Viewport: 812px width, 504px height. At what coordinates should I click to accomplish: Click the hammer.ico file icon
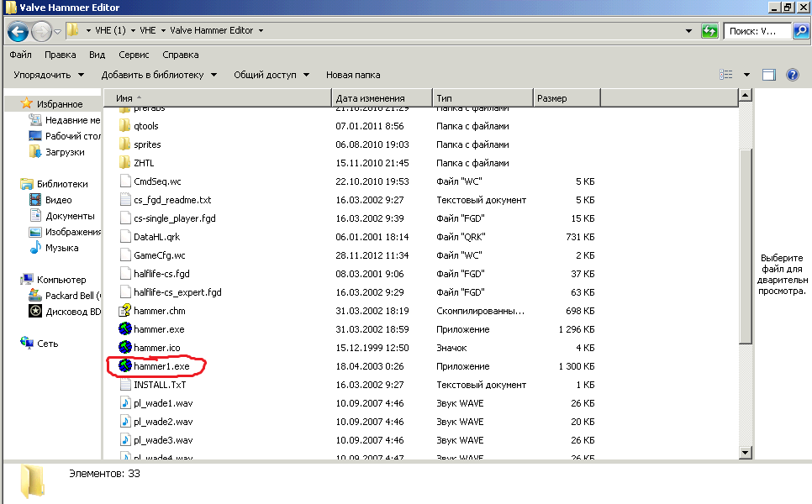click(x=124, y=348)
